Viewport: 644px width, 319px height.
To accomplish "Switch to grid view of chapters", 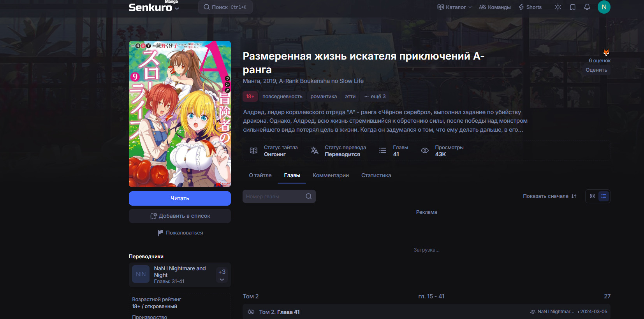I will click(x=592, y=196).
